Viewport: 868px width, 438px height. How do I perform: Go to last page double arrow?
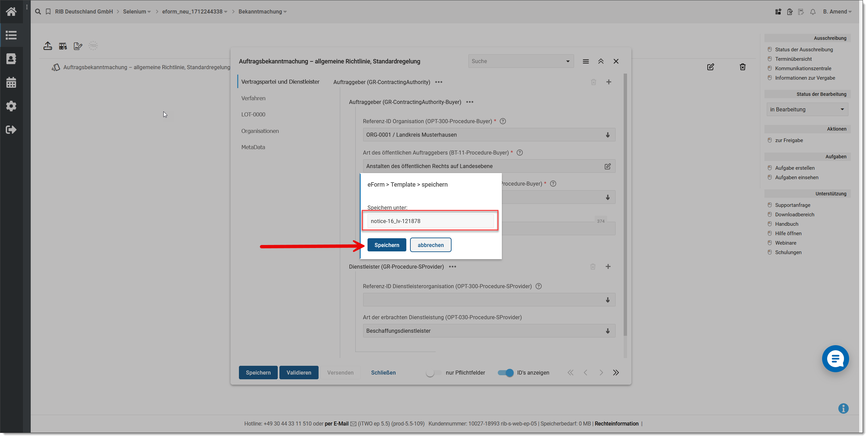tap(616, 373)
